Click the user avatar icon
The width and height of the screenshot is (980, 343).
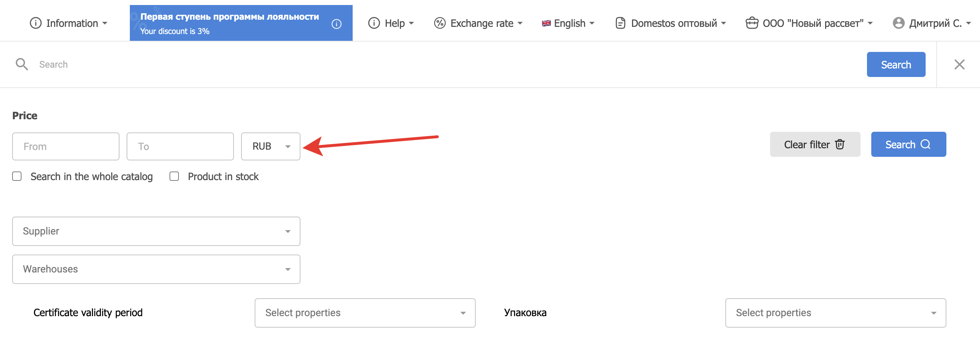click(x=898, y=23)
